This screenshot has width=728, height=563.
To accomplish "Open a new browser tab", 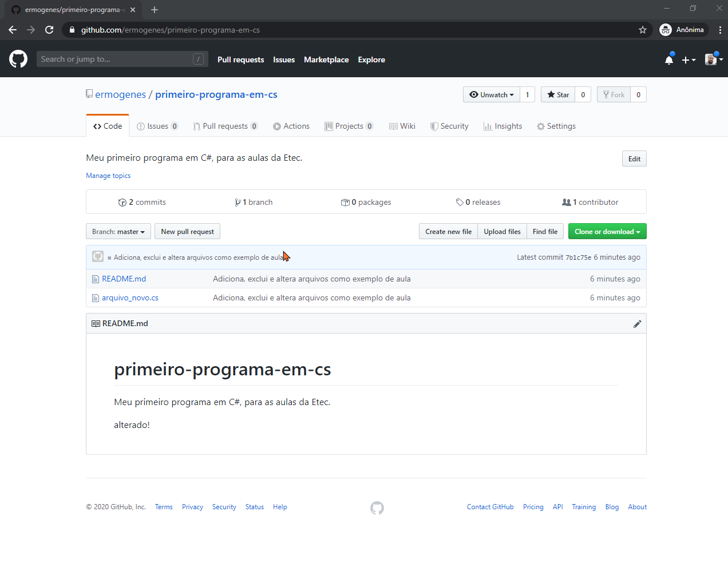I will (x=155, y=10).
